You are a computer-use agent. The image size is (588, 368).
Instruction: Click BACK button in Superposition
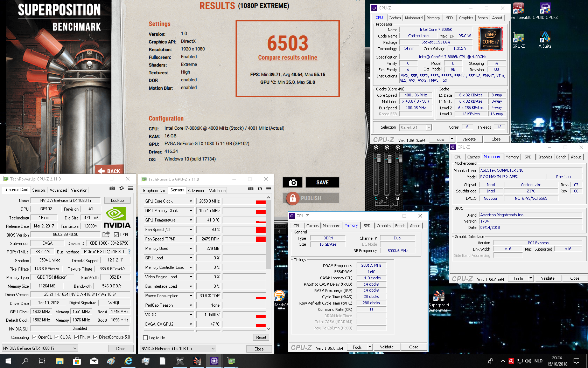(x=109, y=170)
